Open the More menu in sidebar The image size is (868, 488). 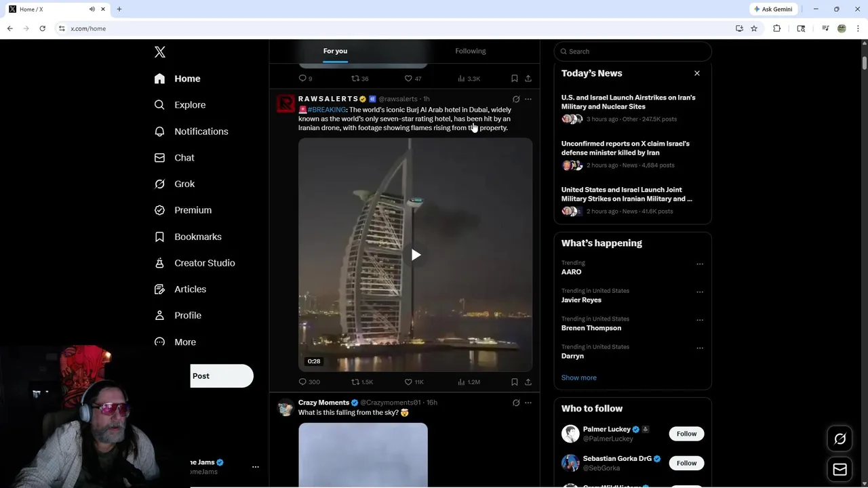175,342
